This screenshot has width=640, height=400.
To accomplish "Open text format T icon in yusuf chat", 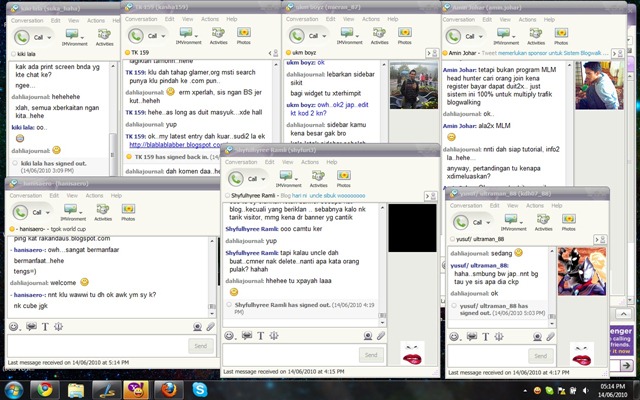I will point(485,336).
